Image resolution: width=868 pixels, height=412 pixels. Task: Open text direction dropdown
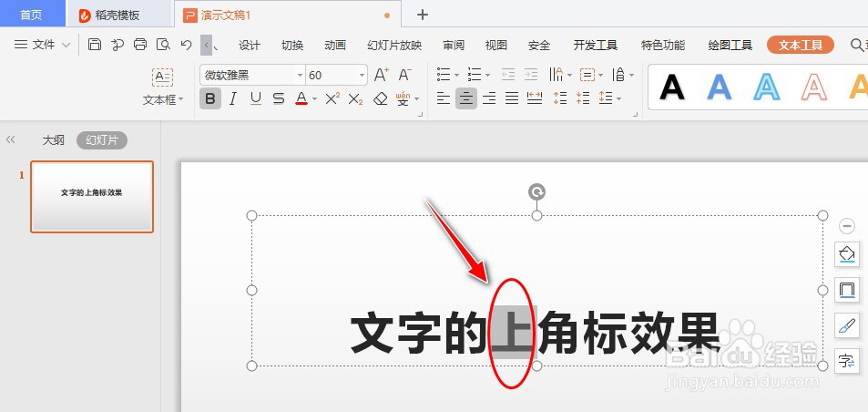tap(569, 76)
